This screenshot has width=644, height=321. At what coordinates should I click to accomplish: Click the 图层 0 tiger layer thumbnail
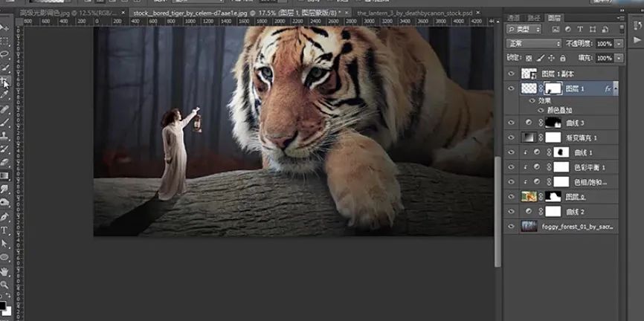coord(529,197)
